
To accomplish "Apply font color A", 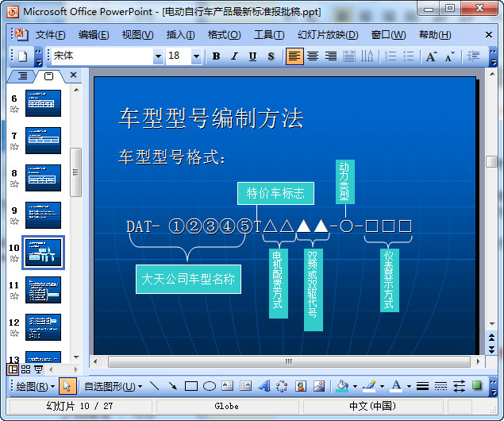I will tap(396, 386).
